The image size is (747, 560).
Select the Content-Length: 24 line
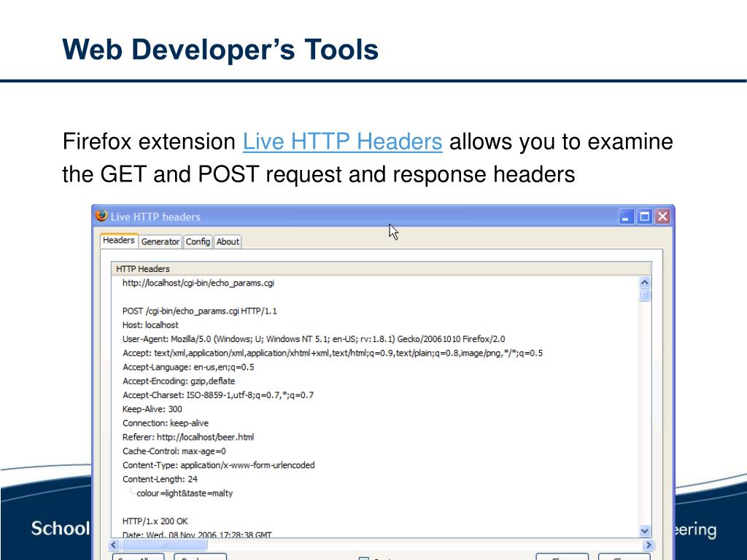(x=160, y=479)
